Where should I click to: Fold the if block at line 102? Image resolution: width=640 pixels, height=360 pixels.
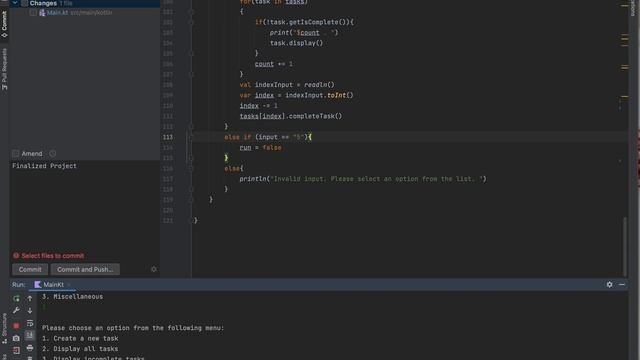[190, 22]
